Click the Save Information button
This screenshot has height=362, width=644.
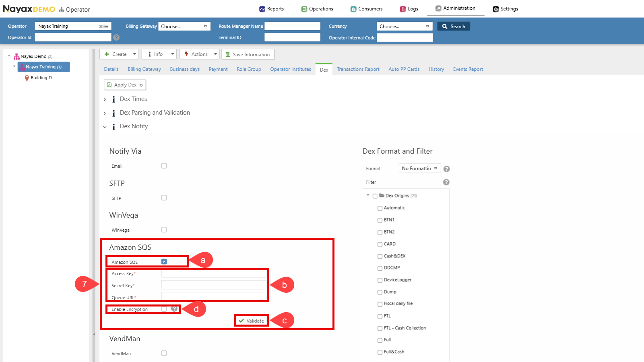248,54
